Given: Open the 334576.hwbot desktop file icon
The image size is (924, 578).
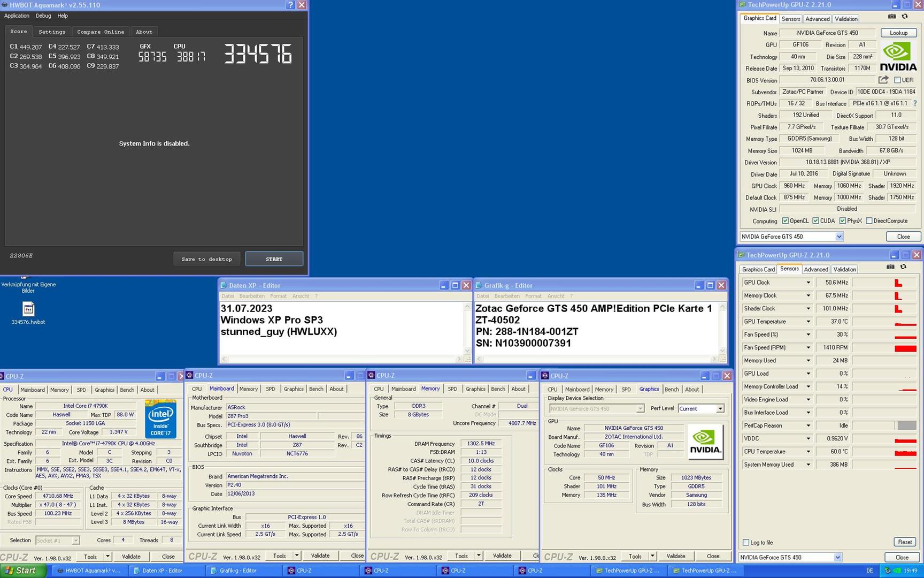Looking at the screenshot, I should click(x=28, y=309).
